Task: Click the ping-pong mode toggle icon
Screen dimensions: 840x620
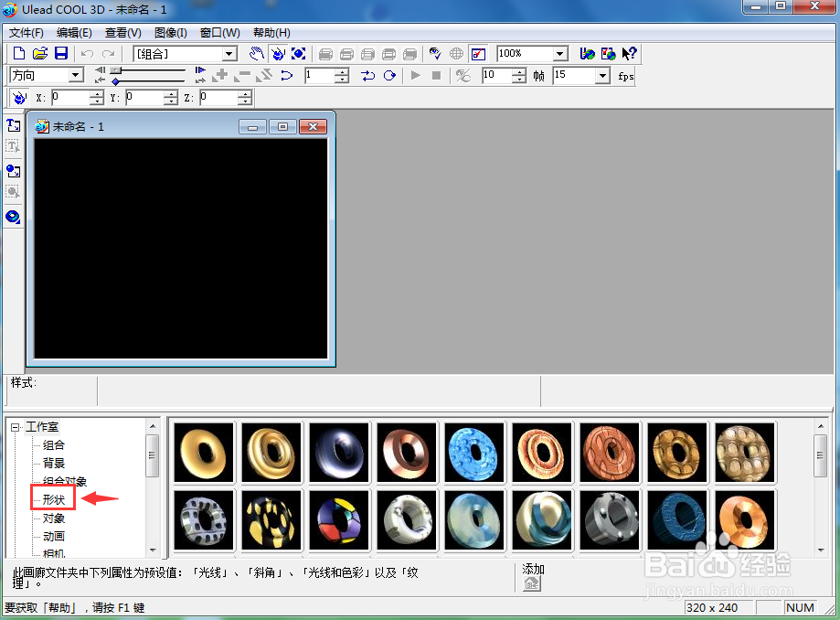Action: click(x=367, y=76)
